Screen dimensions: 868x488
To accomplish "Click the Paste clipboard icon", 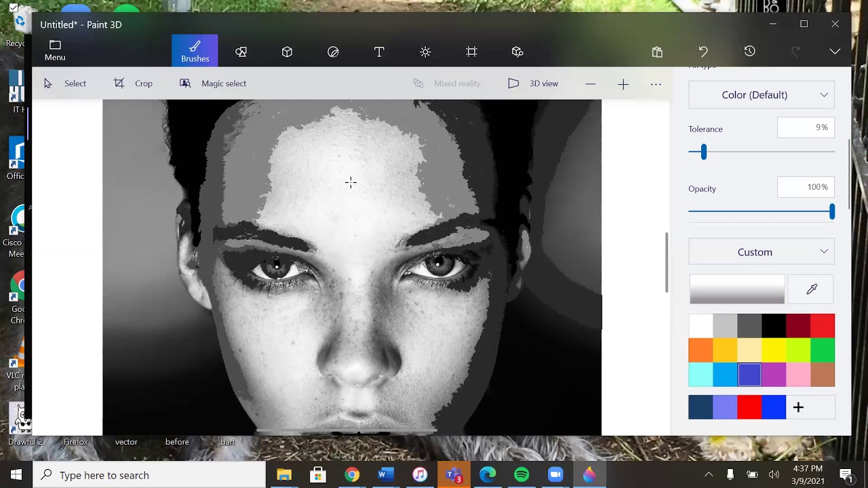I will pos(657,52).
